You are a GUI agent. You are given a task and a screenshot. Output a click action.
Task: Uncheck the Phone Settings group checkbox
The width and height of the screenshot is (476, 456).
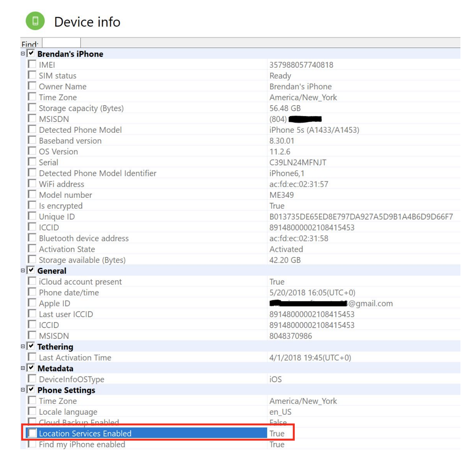tap(31, 389)
